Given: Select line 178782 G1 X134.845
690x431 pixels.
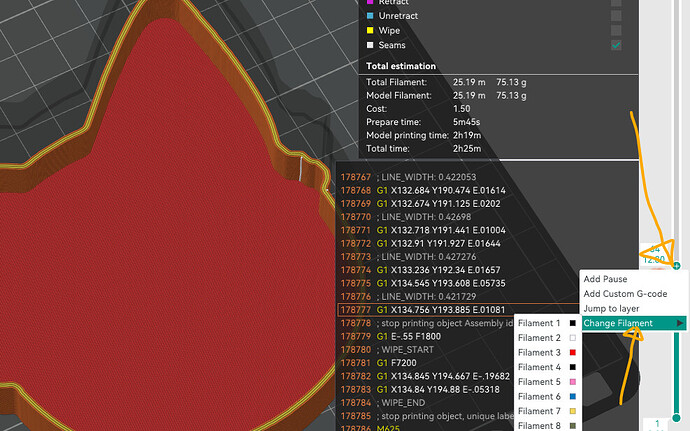Looking at the screenshot, I should [425, 376].
